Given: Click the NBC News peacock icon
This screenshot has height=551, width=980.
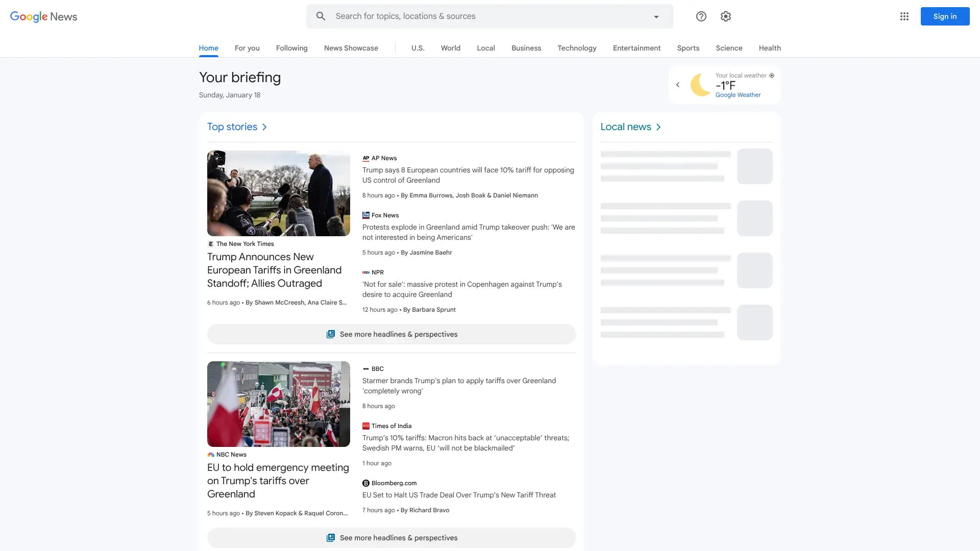Looking at the screenshot, I should click(211, 455).
